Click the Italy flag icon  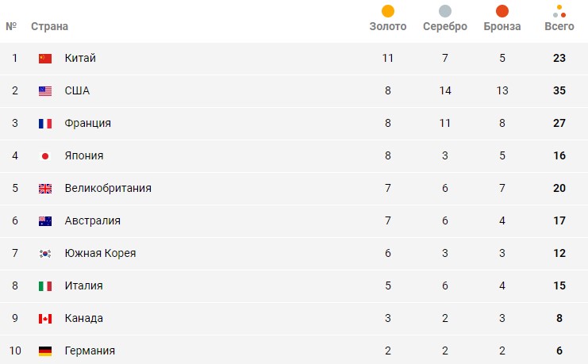click(x=45, y=285)
